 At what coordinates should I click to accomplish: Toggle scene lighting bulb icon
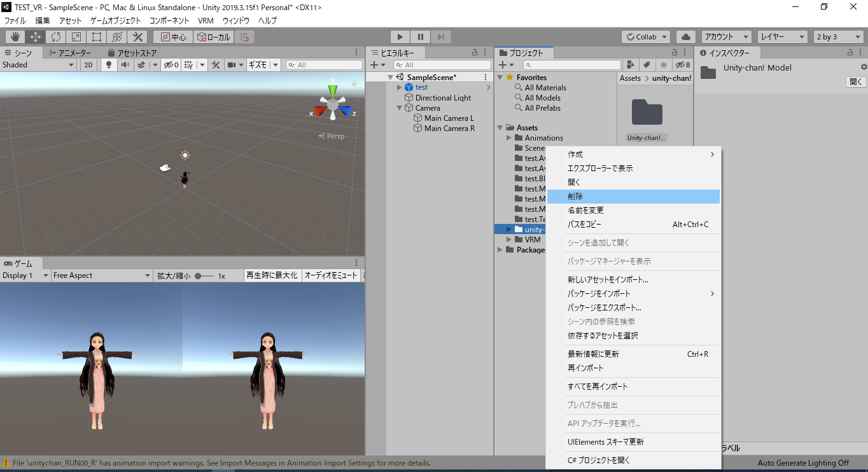coord(108,65)
